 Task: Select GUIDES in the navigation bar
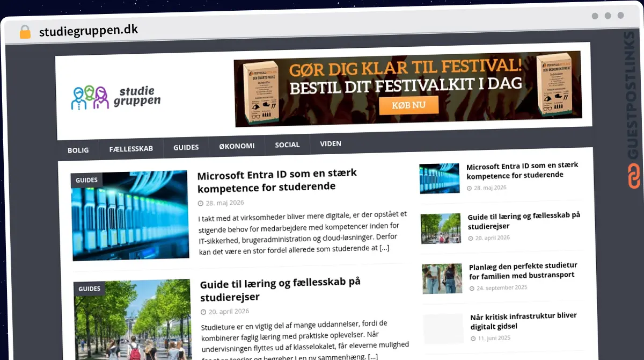(x=186, y=147)
